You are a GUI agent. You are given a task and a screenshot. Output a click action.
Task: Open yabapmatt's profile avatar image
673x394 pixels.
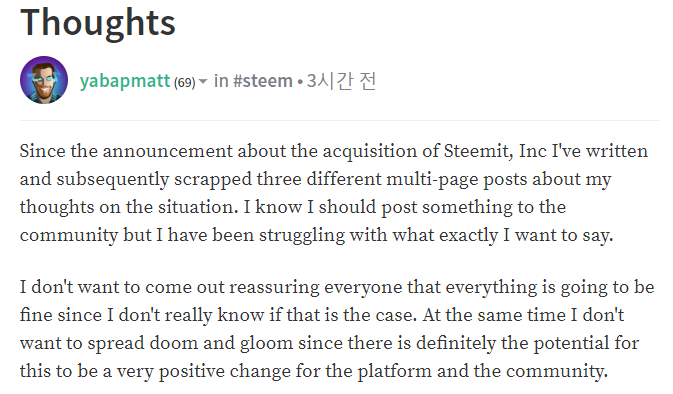coord(44,80)
